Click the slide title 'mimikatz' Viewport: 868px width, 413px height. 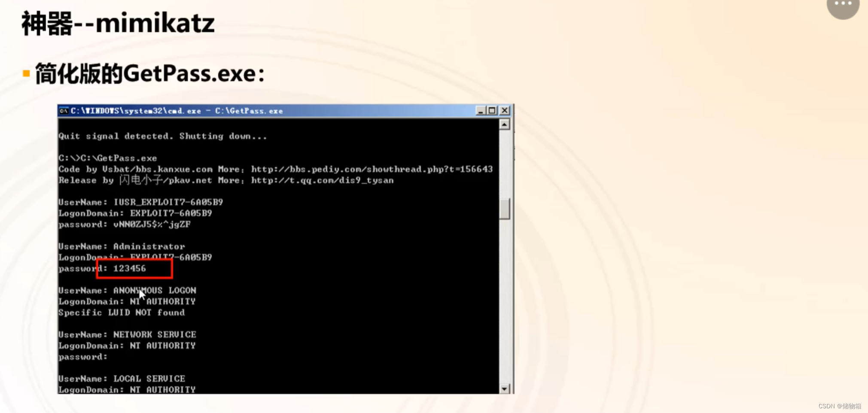[155, 23]
